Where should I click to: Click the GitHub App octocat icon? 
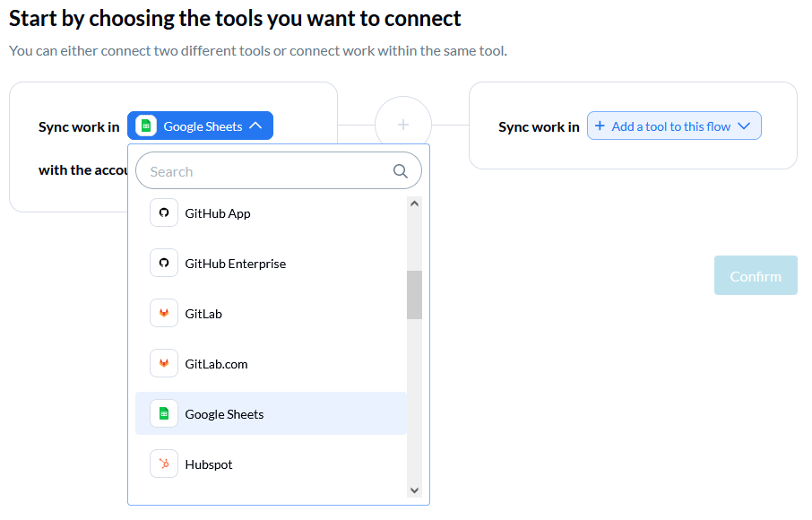pos(164,212)
